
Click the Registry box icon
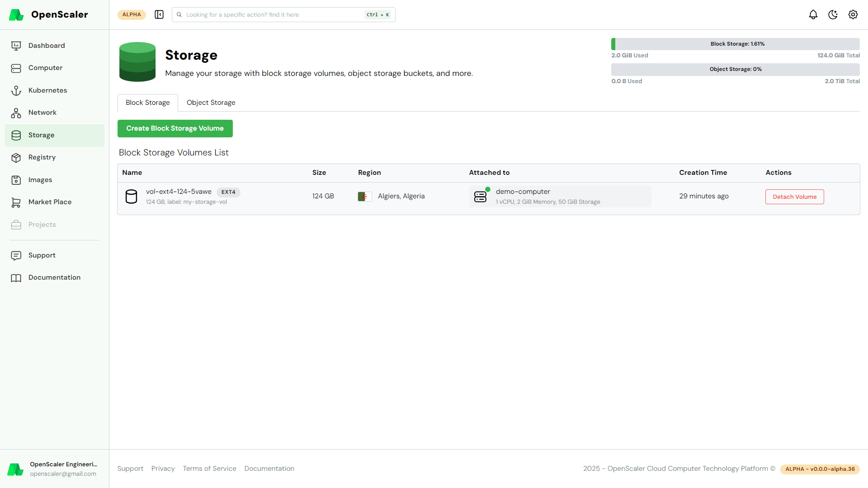pyautogui.click(x=16, y=158)
